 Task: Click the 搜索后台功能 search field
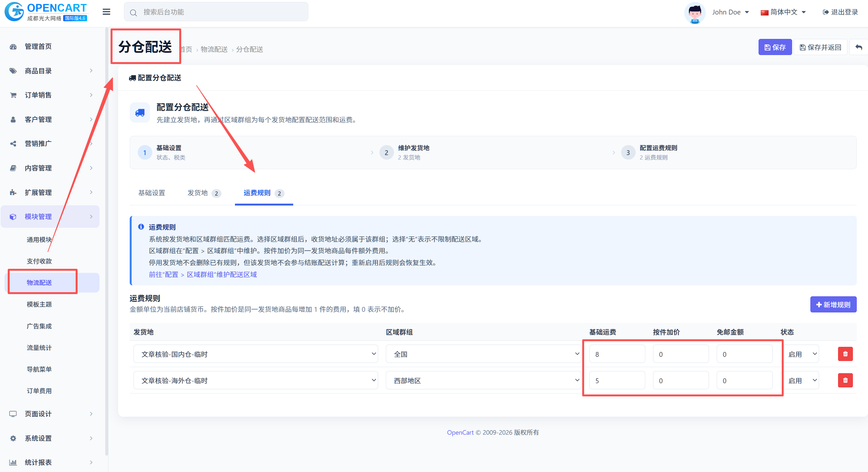click(216, 12)
